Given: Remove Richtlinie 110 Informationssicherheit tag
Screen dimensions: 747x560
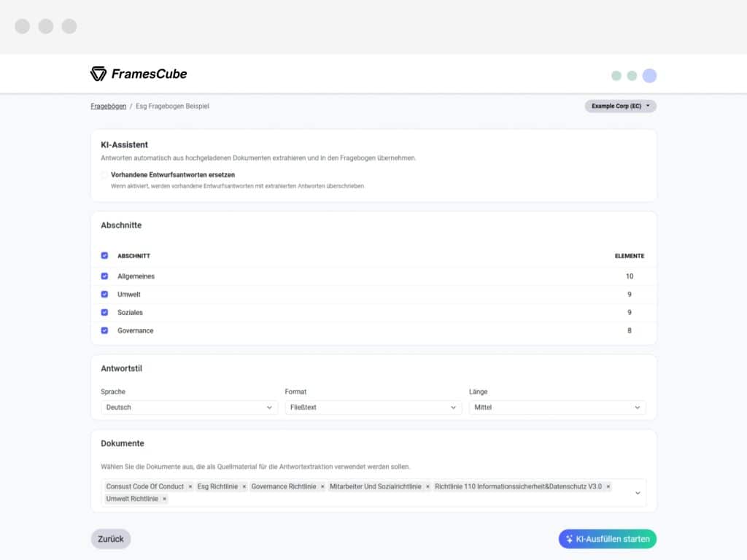Looking at the screenshot, I should (x=608, y=486).
